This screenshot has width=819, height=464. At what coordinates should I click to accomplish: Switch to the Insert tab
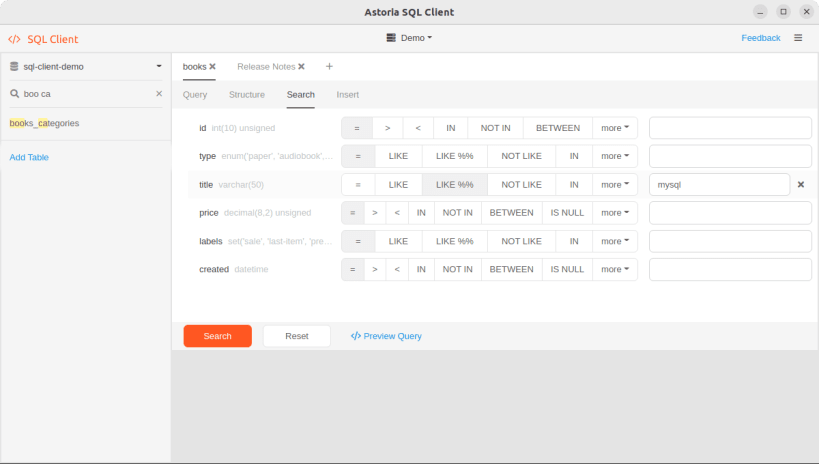347,95
